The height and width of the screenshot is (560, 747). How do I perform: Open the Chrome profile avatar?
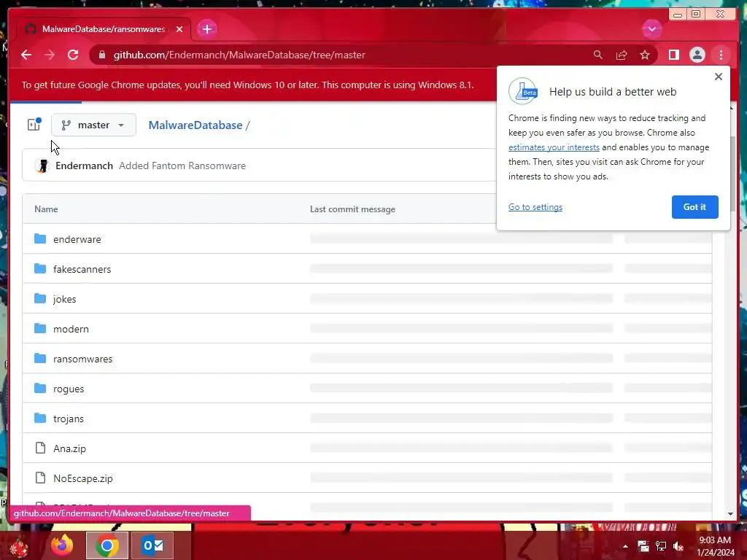(x=697, y=55)
